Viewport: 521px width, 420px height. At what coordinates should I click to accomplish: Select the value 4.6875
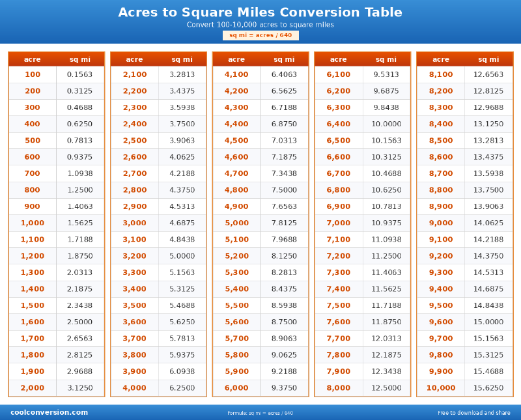[x=182, y=223]
